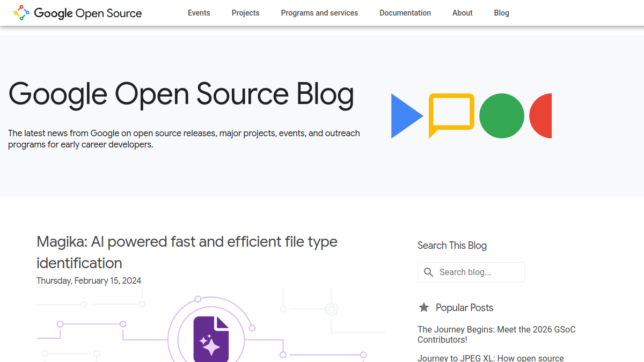Select Documentation in the top navigation
The image size is (644, 362).
point(405,13)
